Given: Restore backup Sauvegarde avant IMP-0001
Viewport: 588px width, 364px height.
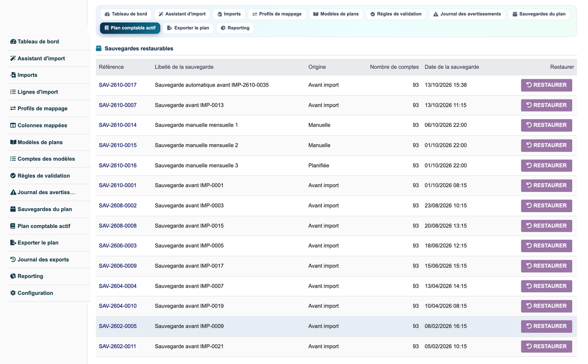Looking at the screenshot, I should coord(546,185).
